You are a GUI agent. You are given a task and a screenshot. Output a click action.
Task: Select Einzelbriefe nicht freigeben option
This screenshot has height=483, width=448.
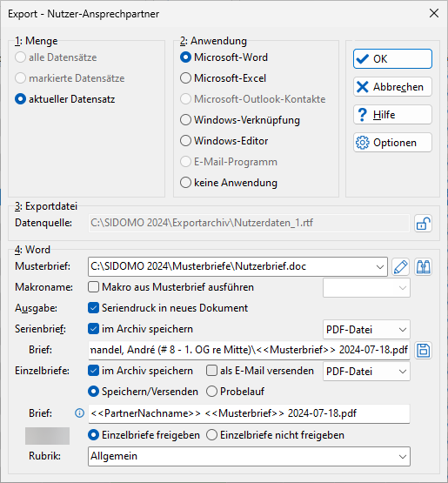point(211,435)
